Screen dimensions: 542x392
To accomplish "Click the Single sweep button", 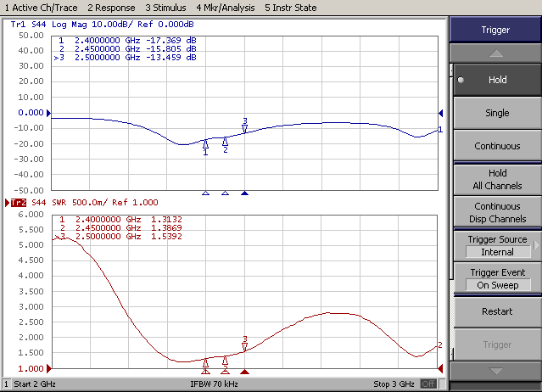I will pos(497,113).
